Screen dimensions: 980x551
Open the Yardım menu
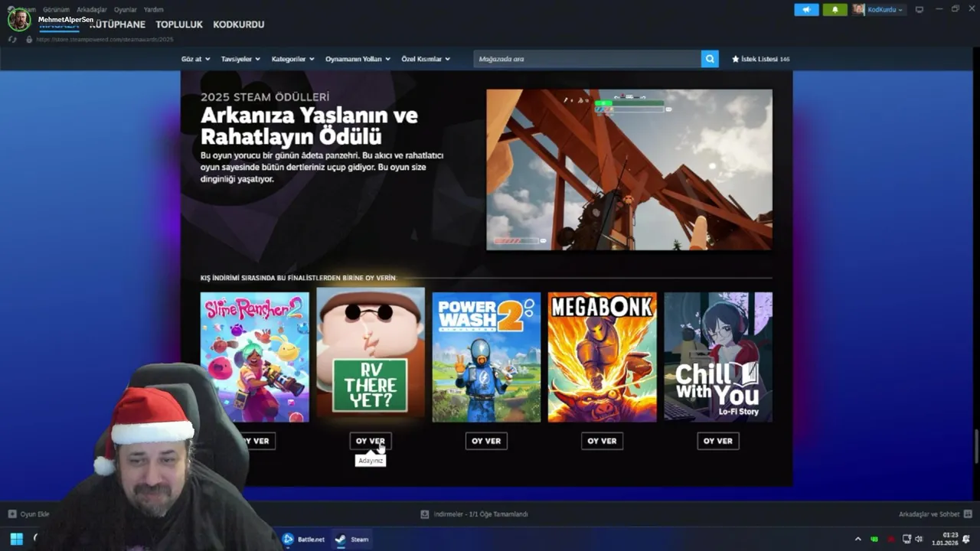click(153, 9)
